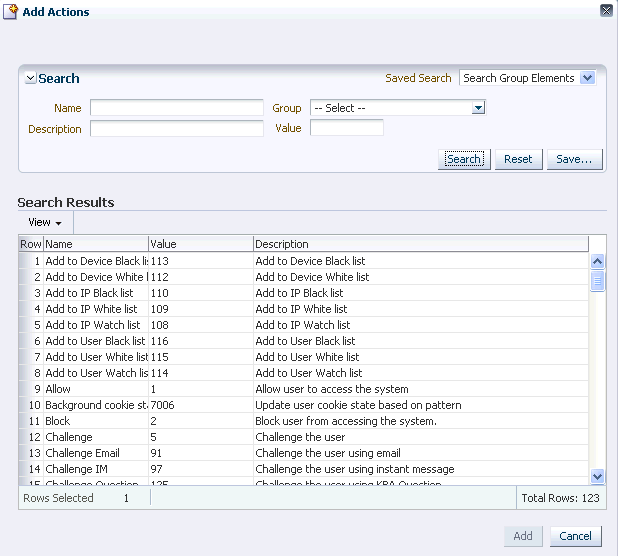The height and width of the screenshot is (556, 618).
Task: Click value 108 cell
Action: (201, 325)
